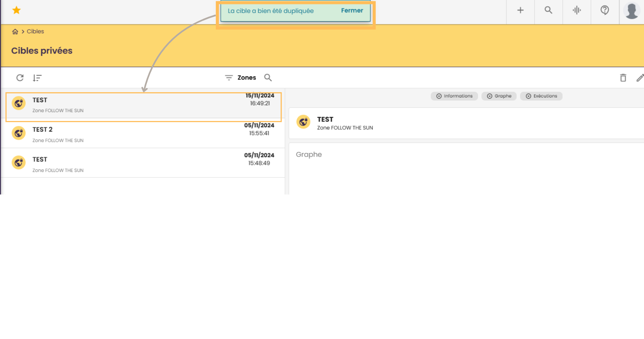The width and height of the screenshot is (644, 339).
Task: Click the Cibles breadcrumb link
Action: tap(35, 32)
